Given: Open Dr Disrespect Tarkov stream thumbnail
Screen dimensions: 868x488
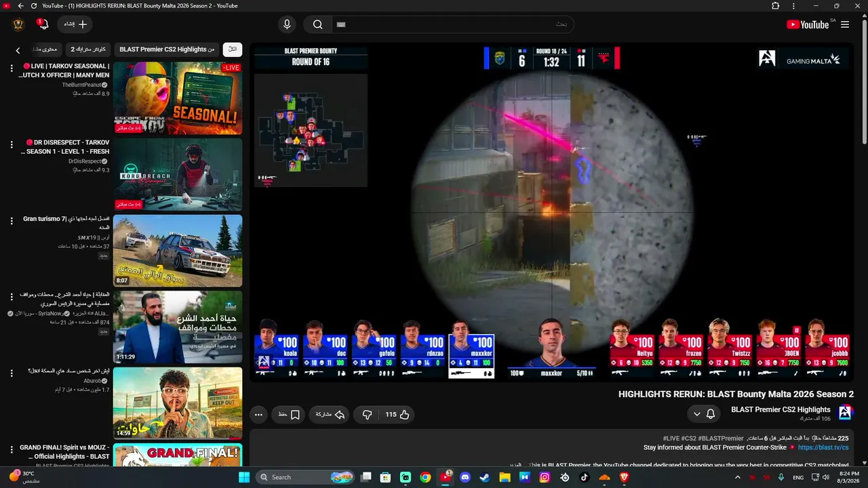Looking at the screenshot, I should (x=178, y=175).
